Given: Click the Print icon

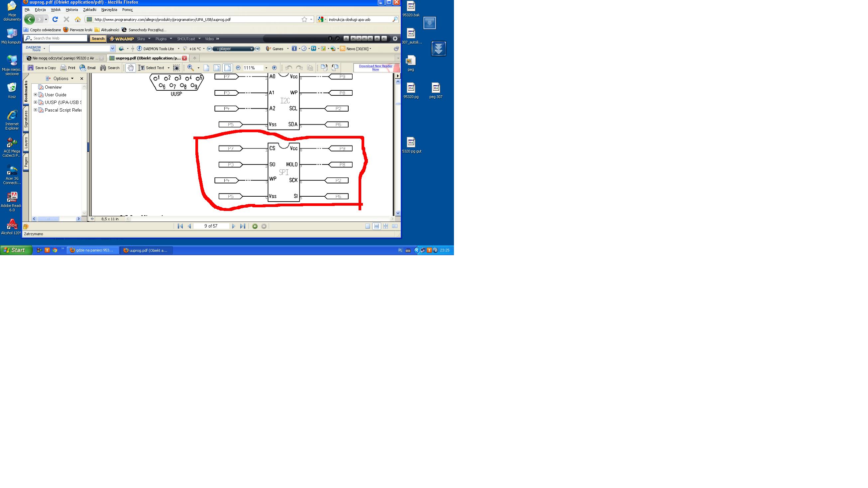Looking at the screenshot, I should tap(63, 68).
